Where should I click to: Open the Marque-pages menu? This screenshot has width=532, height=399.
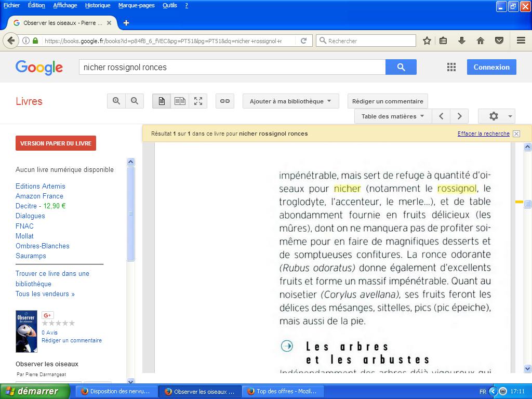[136, 5]
